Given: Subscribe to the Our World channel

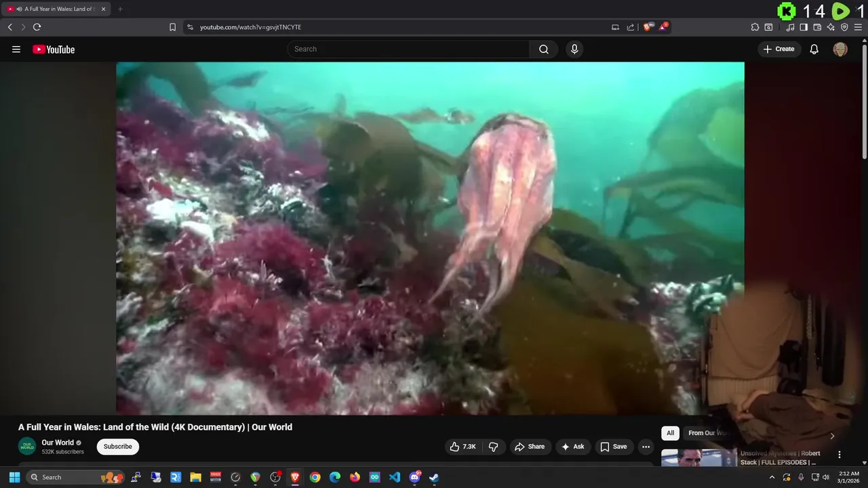Looking at the screenshot, I should coord(118,447).
